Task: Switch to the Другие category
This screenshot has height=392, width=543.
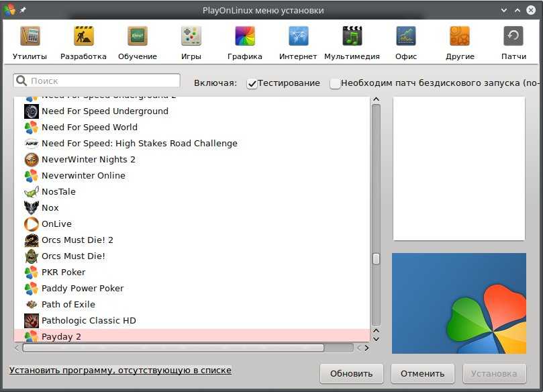Action: pos(460,36)
